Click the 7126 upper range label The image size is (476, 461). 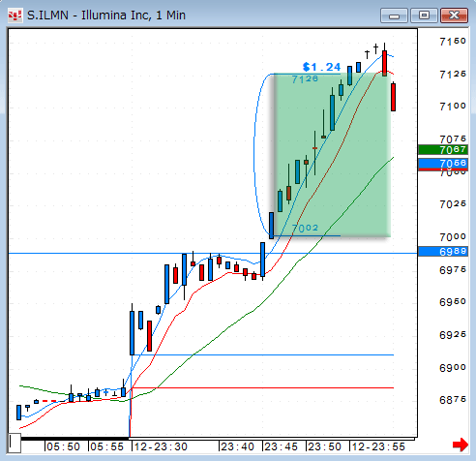click(x=305, y=79)
